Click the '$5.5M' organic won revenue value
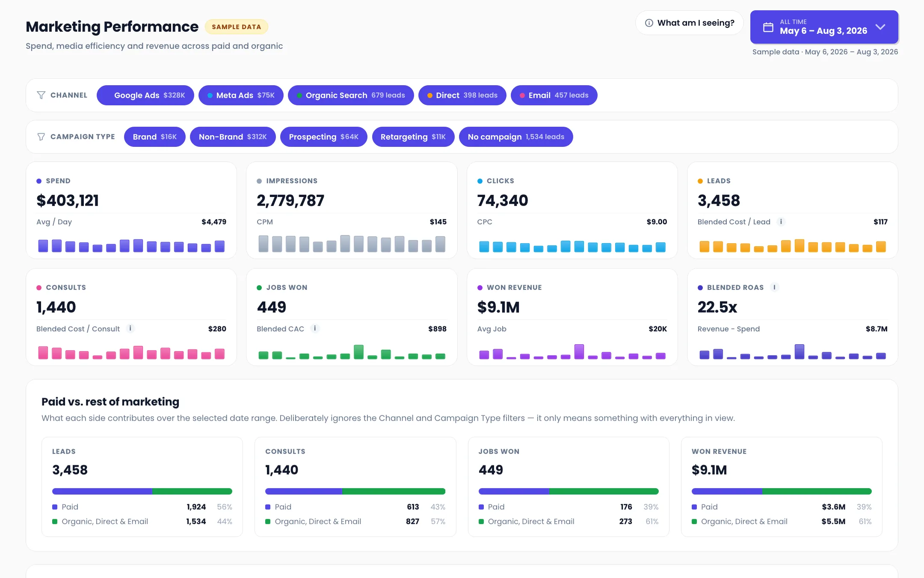The height and width of the screenshot is (578, 924). [833, 521]
